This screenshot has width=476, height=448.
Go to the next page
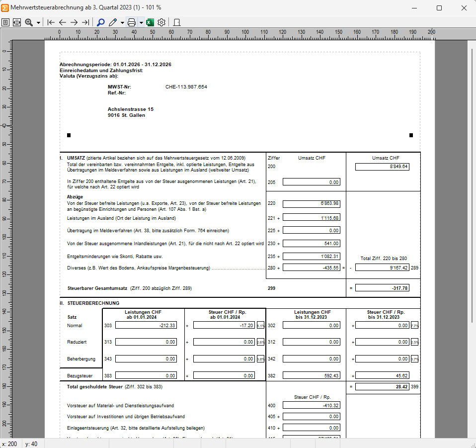coord(74,22)
